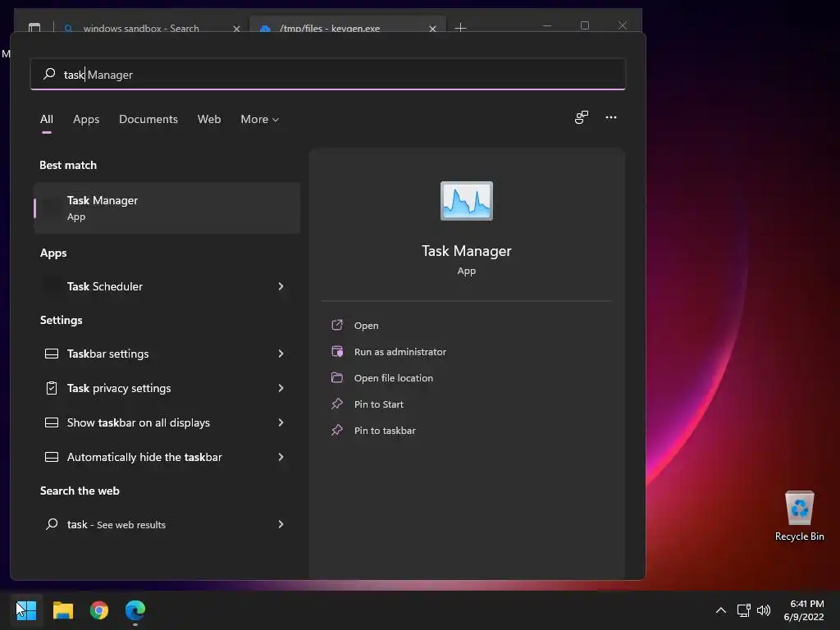Close the keygen.exe browser tab
The height and width of the screenshot is (630, 840).
tap(432, 29)
